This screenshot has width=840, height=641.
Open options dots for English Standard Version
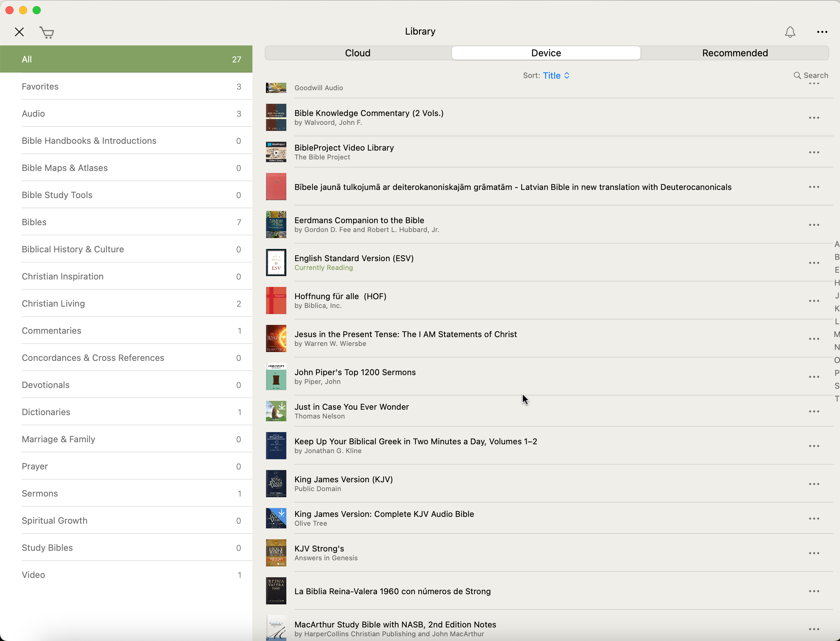814,263
